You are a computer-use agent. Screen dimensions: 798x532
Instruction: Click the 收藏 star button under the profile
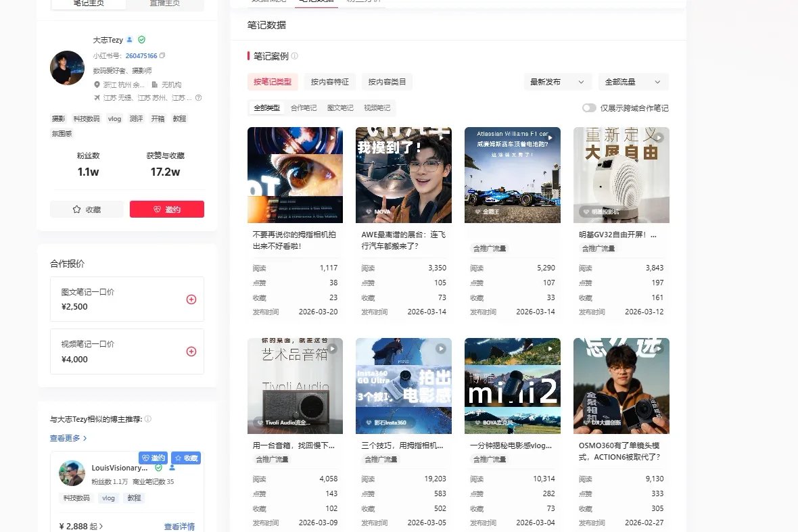[87, 209]
